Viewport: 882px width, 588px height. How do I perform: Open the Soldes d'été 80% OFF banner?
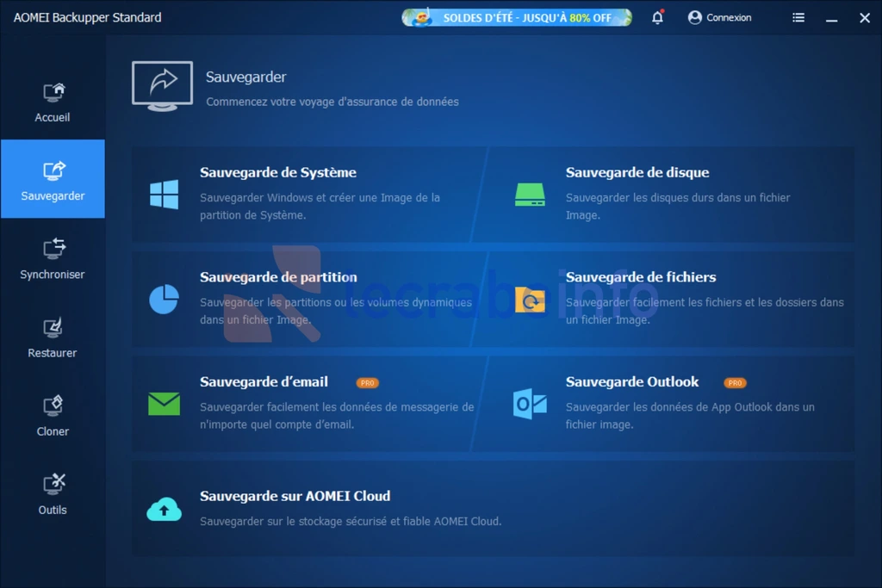coord(517,17)
